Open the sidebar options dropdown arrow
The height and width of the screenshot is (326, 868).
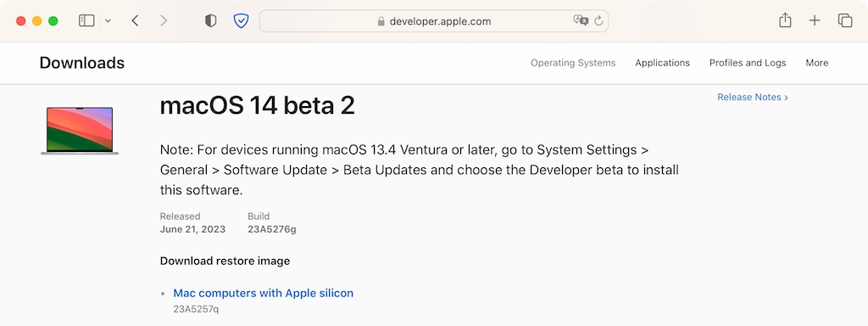coord(108,21)
